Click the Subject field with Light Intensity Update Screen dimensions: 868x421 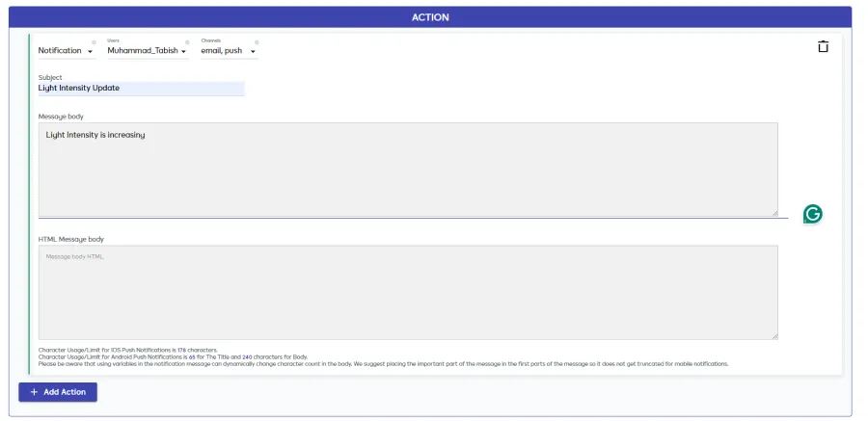pos(141,88)
